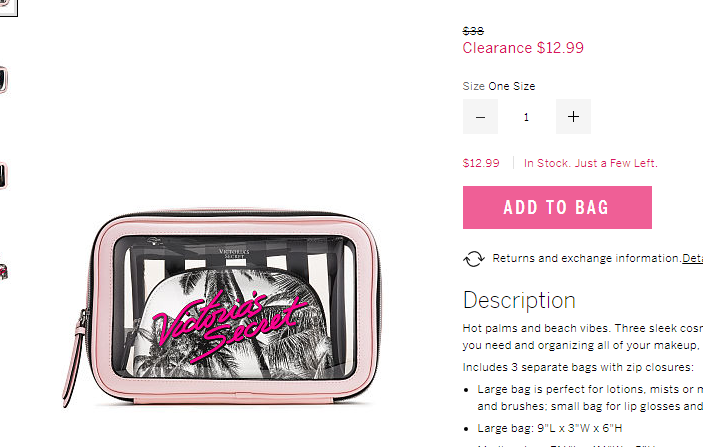Viewport: 703px width, 447px height.
Task: Click the Clearance $12.99 price text
Action: click(523, 48)
